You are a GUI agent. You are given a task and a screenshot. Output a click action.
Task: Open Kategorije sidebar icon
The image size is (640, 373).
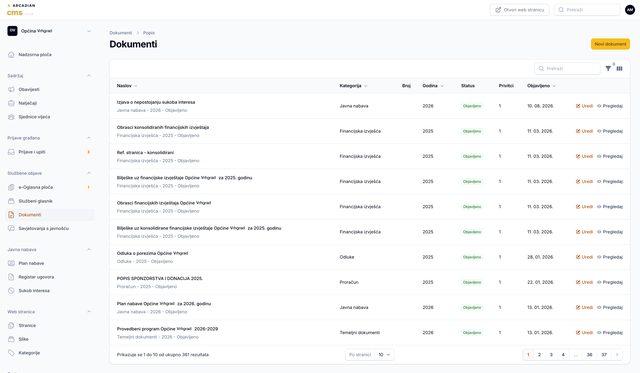tap(11, 353)
